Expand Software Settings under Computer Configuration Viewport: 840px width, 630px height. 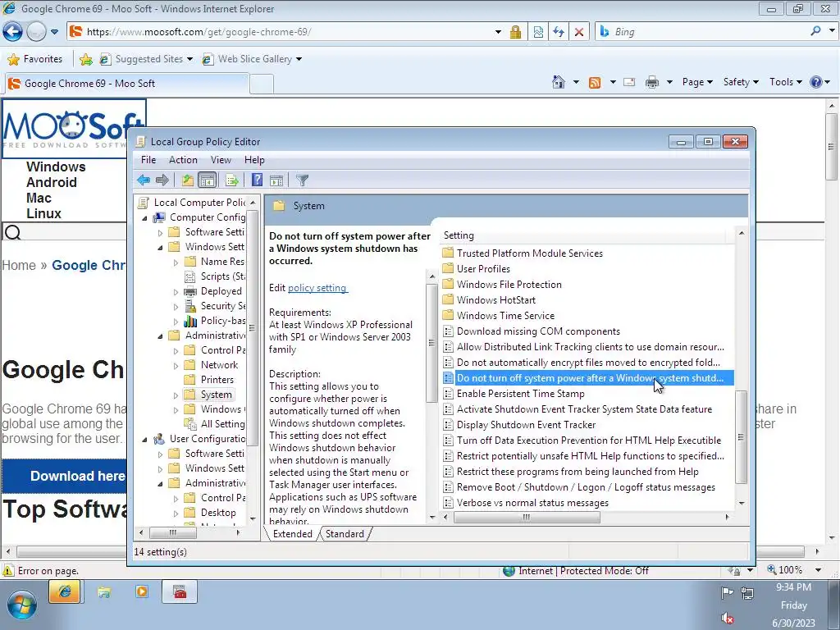point(160,232)
